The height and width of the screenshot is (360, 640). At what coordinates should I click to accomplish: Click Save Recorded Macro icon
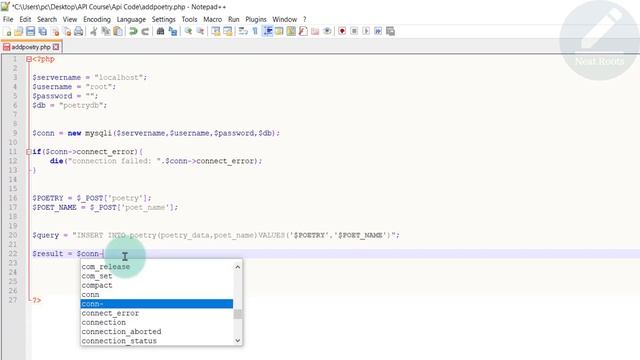pos(390,31)
